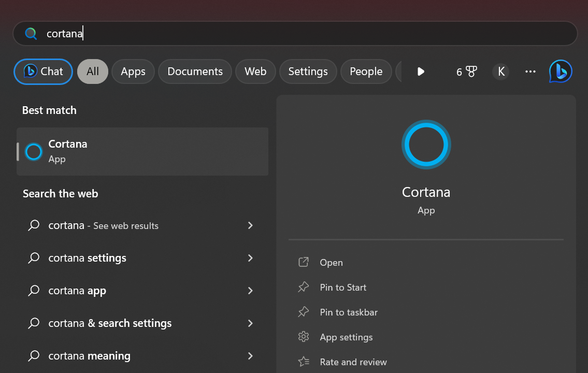The height and width of the screenshot is (373, 588).
Task: Switch to the Documents filter tab
Action: [195, 71]
